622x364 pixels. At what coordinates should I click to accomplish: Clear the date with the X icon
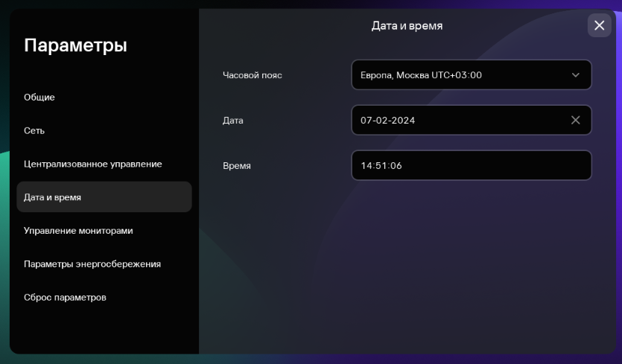tap(575, 120)
